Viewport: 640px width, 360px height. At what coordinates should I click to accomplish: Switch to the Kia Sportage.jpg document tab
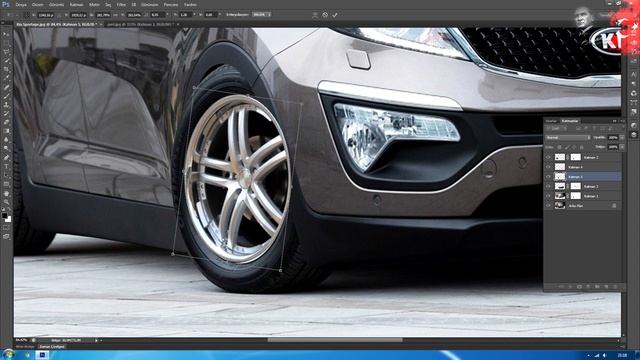tap(56, 24)
